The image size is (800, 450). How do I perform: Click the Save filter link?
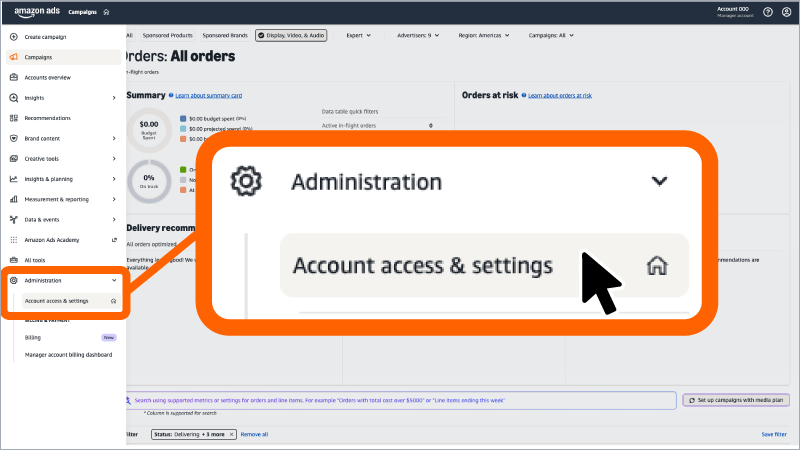[x=774, y=434]
